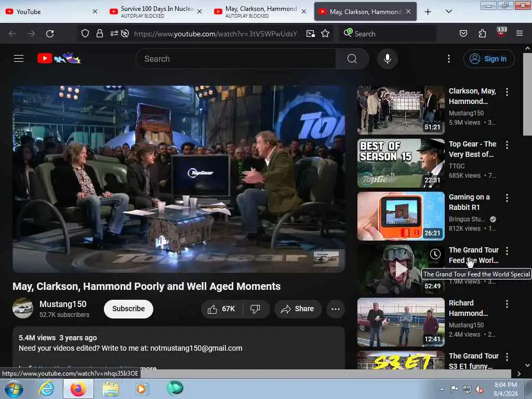Open options for Richard Hammond video
532x399 pixels.
coord(507,304)
